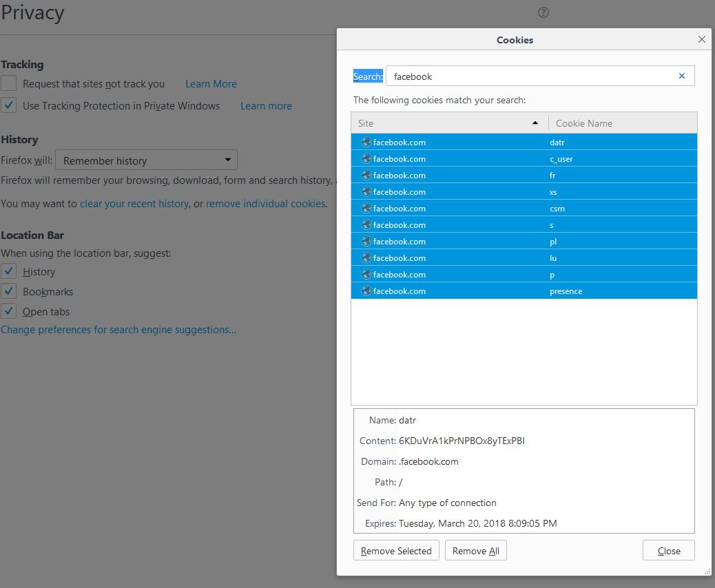Close the Cookies dialog with the X
715x588 pixels.
702,39
